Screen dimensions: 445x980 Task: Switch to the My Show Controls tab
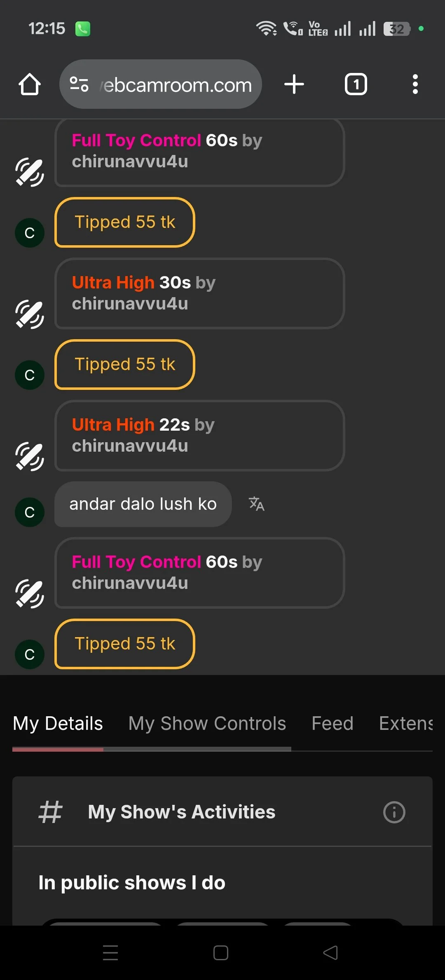point(207,723)
